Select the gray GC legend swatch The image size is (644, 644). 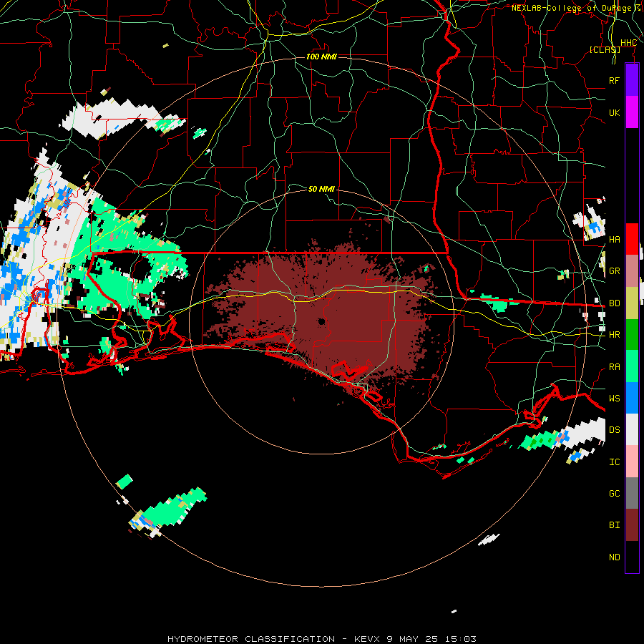(632, 493)
